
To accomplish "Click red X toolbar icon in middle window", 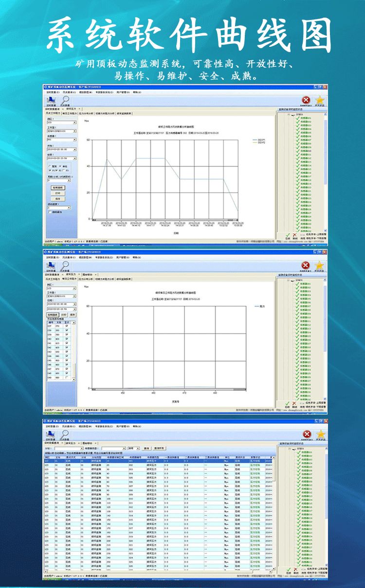I will tap(306, 265).
